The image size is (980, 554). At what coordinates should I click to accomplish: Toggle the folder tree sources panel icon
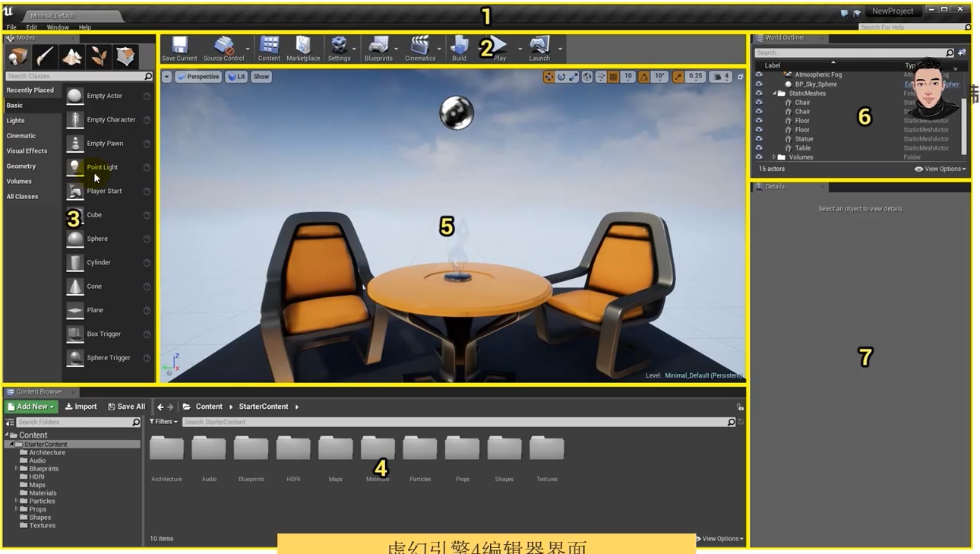point(10,422)
